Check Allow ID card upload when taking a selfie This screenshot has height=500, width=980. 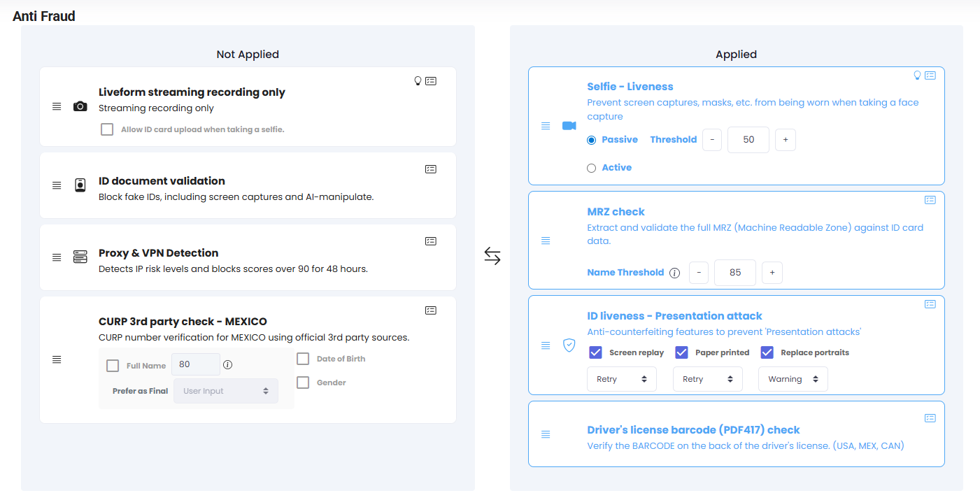[x=106, y=129]
